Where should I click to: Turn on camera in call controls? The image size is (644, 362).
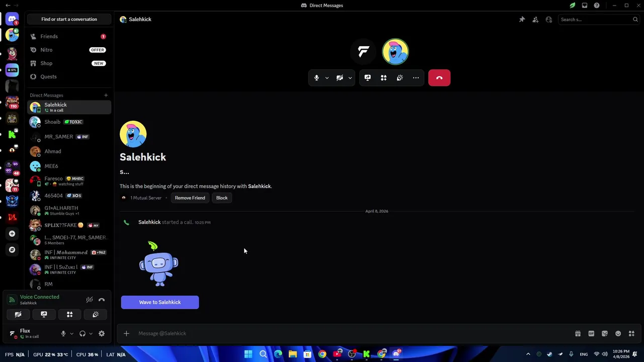click(x=340, y=78)
